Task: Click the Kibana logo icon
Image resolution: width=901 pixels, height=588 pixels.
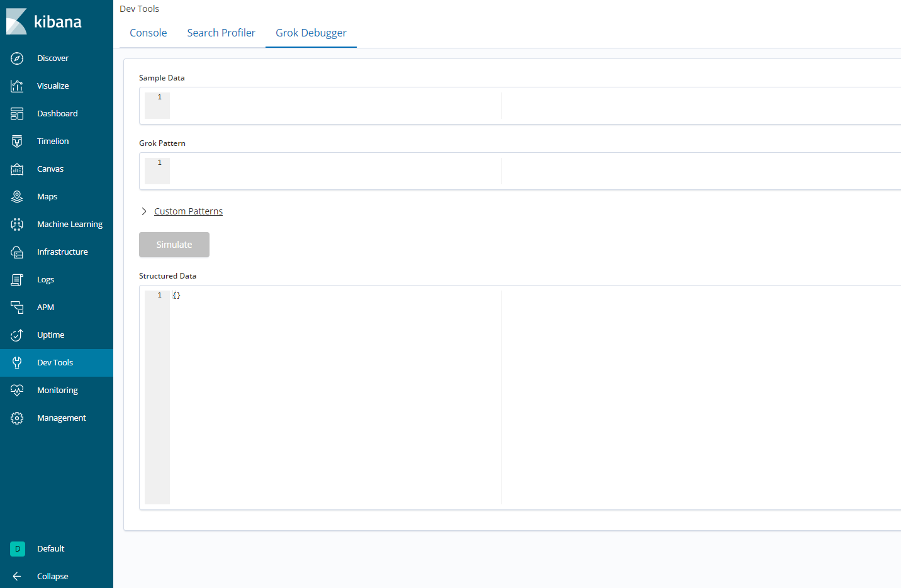Action: point(16,21)
